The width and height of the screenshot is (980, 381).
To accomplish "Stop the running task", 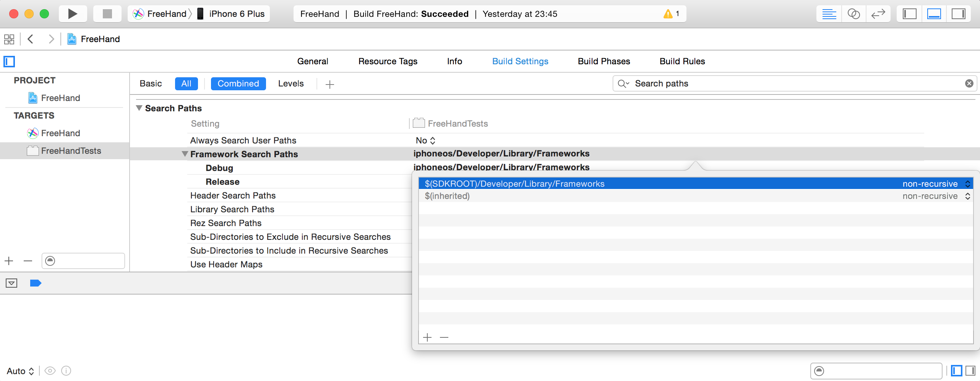I will pyautogui.click(x=107, y=14).
